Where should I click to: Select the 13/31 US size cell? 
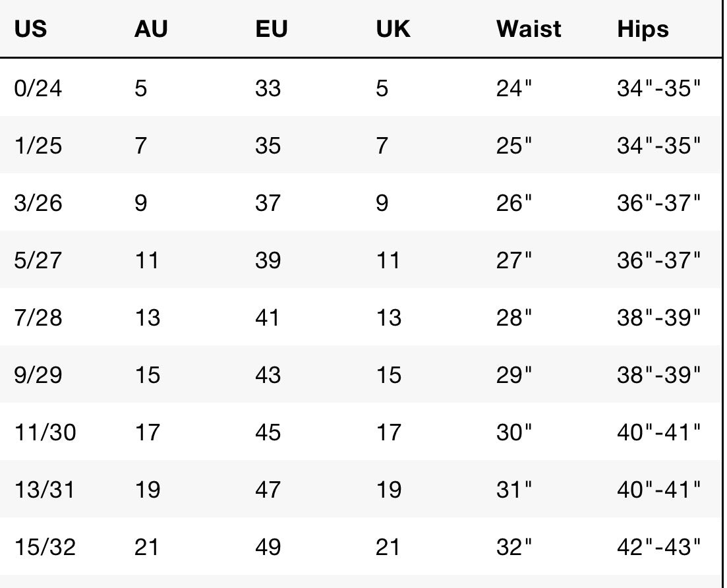(45, 490)
